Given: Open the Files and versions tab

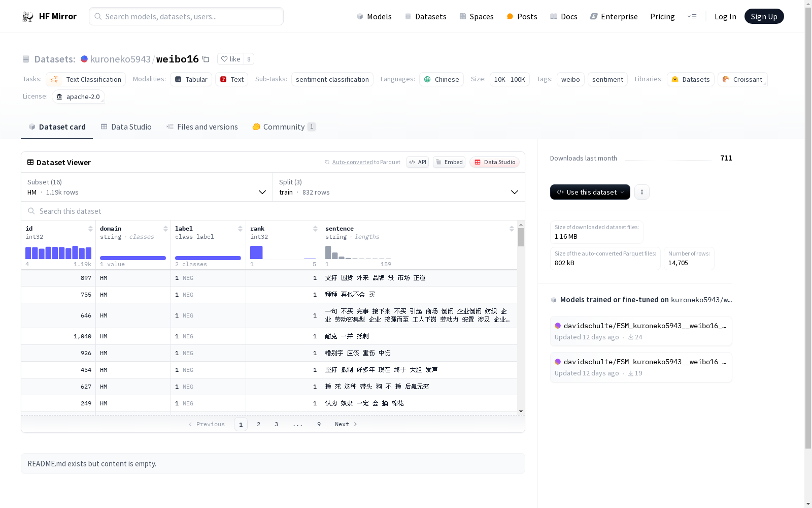Looking at the screenshot, I should pos(202,127).
